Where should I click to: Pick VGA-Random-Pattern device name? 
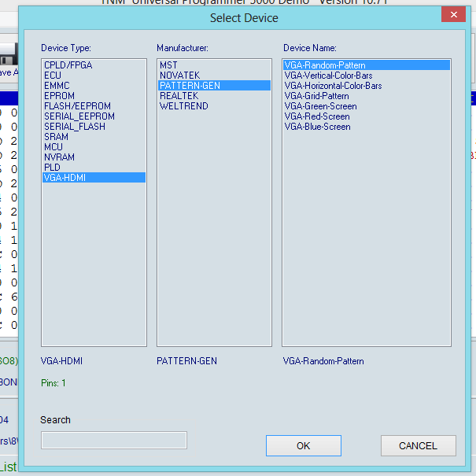coord(367,65)
